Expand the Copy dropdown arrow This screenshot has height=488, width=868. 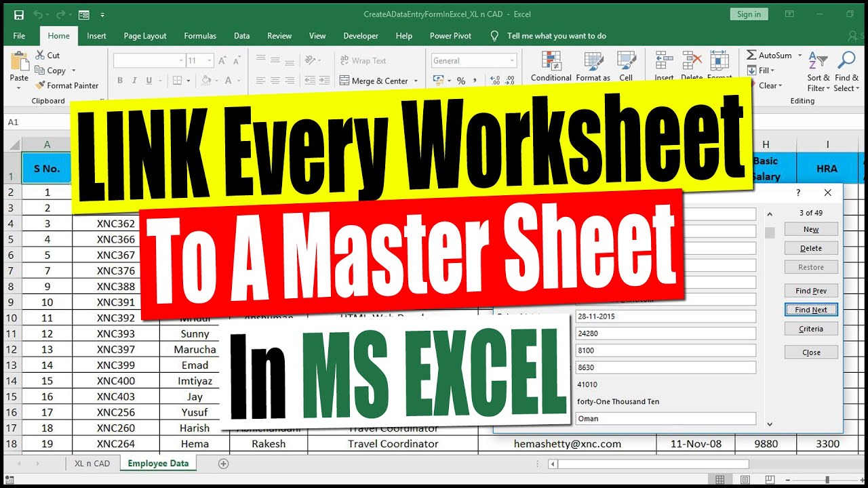[x=73, y=70]
